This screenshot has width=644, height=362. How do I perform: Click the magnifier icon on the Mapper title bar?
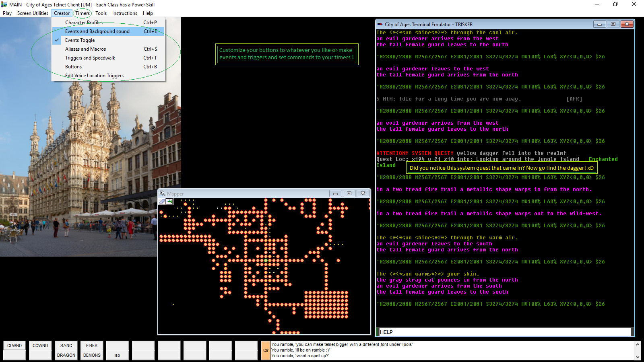(x=162, y=193)
